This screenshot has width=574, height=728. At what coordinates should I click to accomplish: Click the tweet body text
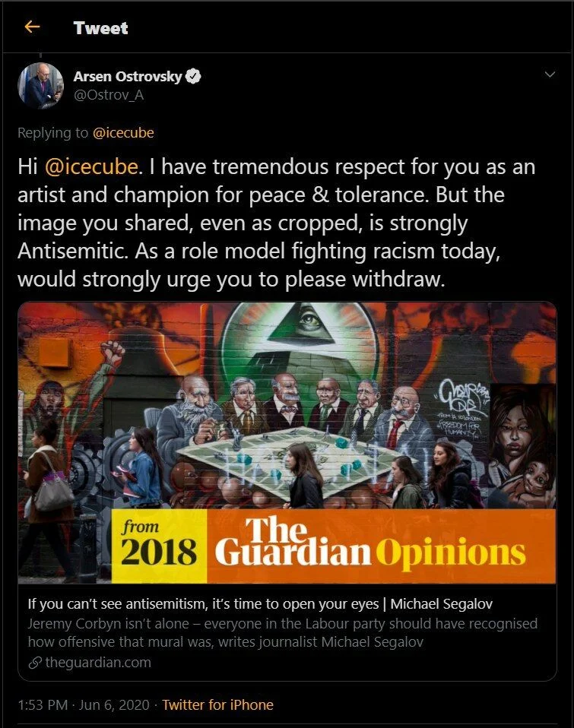tap(277, 223)
